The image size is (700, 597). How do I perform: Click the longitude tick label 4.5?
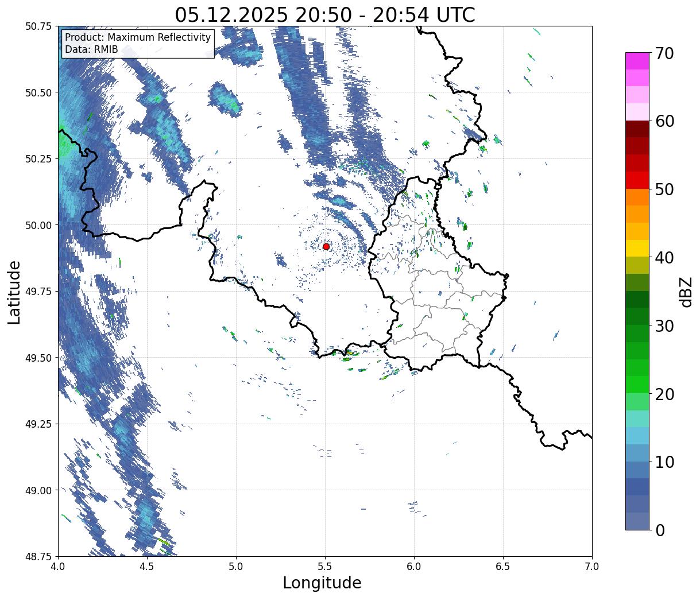[147, 566]
